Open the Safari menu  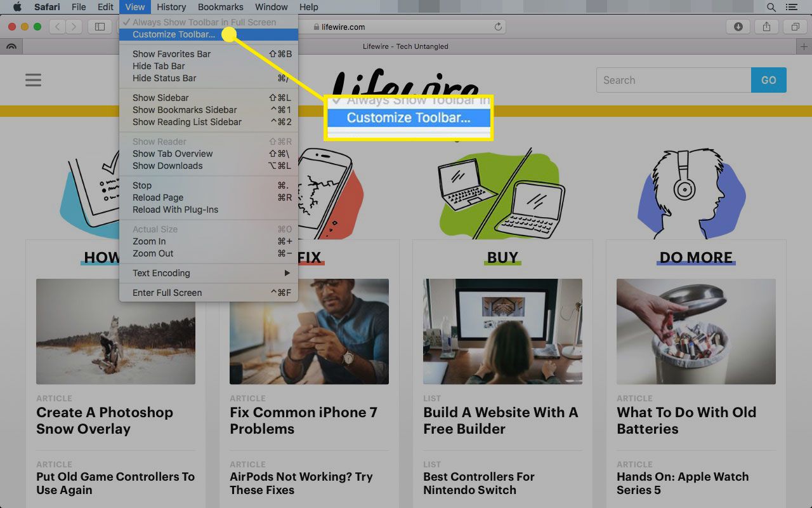coord(47,7)
